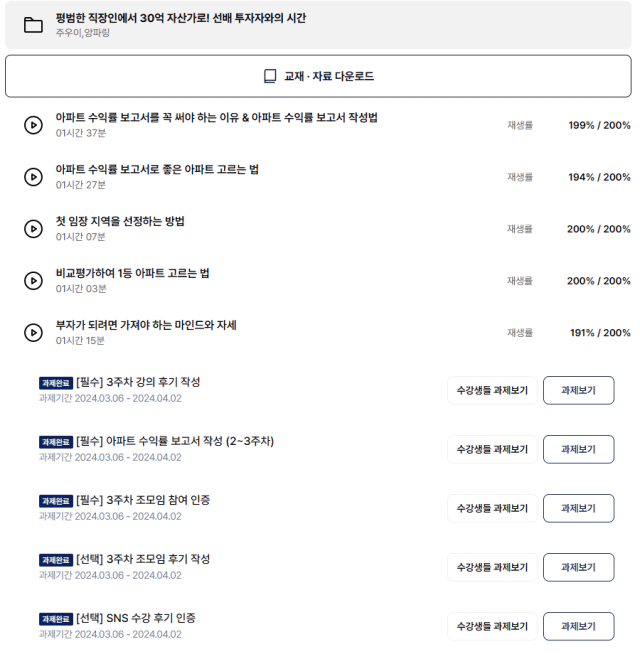Play 아파트 수익률 보고서 작성법 lecture
The image size is (640, 654).
point(33,125)
